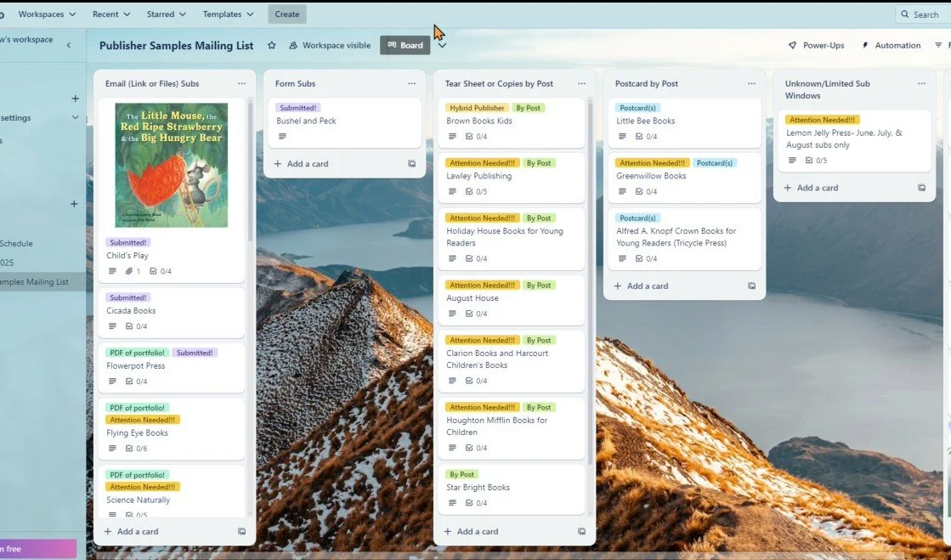The image size is (951, 560).
Task: Open Power-Ups
Action: coord(816,46)
